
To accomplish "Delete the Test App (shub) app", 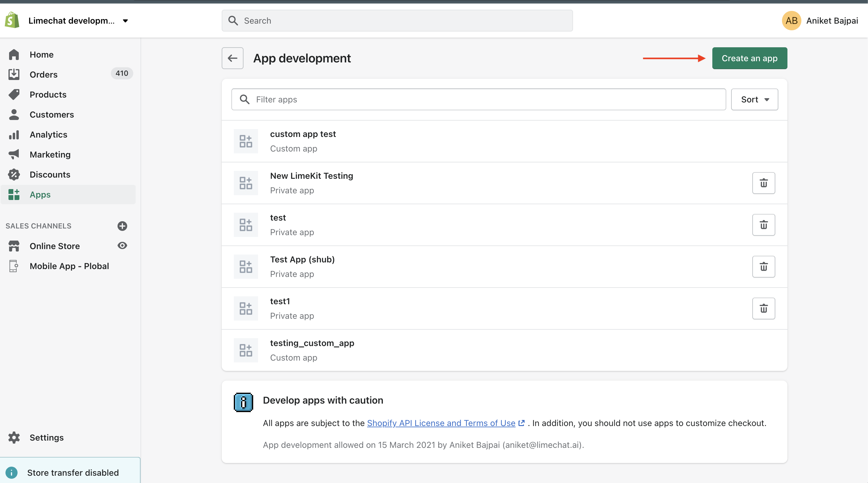I will point(763,267).
